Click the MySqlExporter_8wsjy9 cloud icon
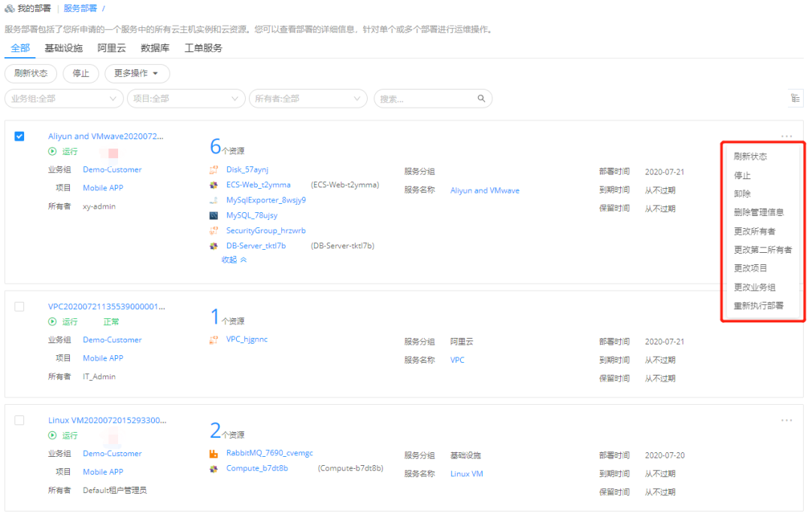Screen dimensions: 812x514 point(214,201)
